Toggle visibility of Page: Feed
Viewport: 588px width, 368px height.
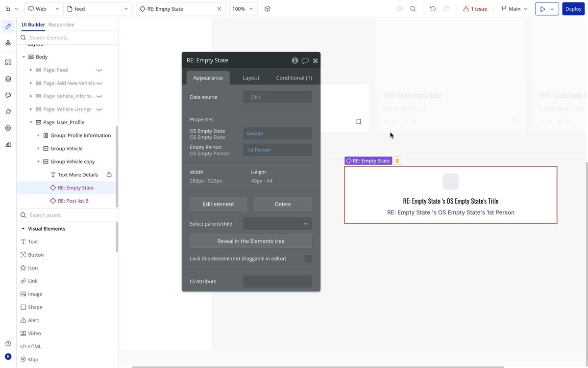tap(99, 70)
